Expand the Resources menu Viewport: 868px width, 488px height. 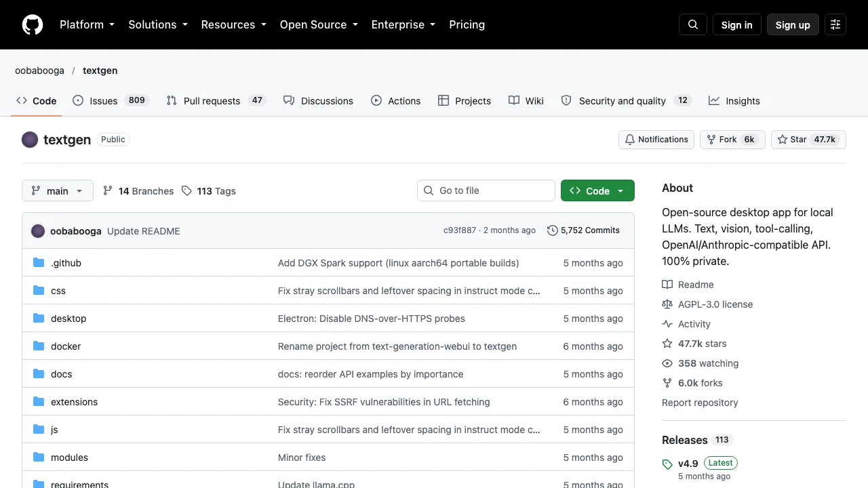point(235,24)
